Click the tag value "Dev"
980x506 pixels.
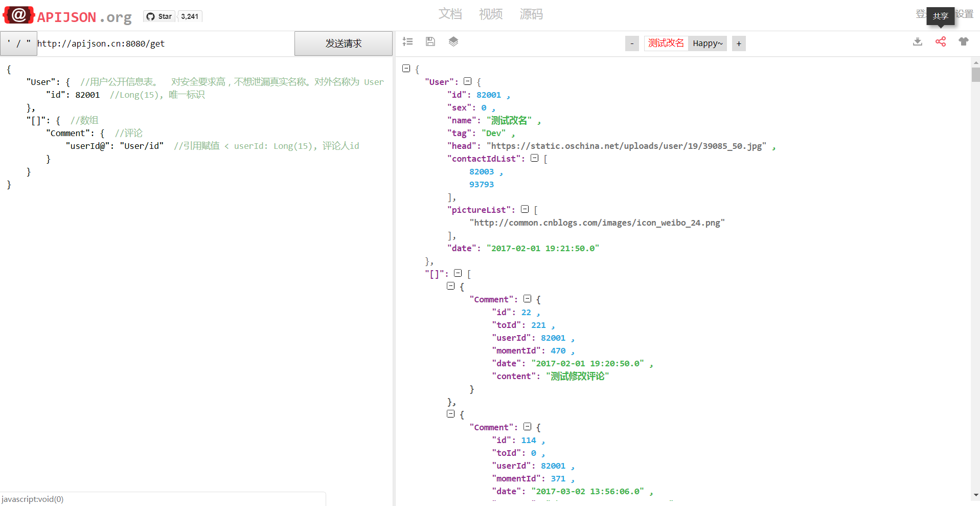point(494,134)
